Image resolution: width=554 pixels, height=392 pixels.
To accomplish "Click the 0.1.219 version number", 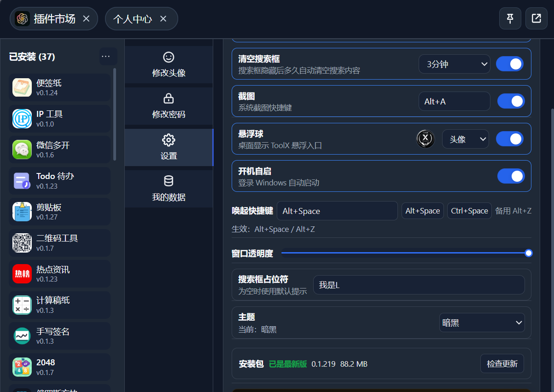I will click(323, 364).
